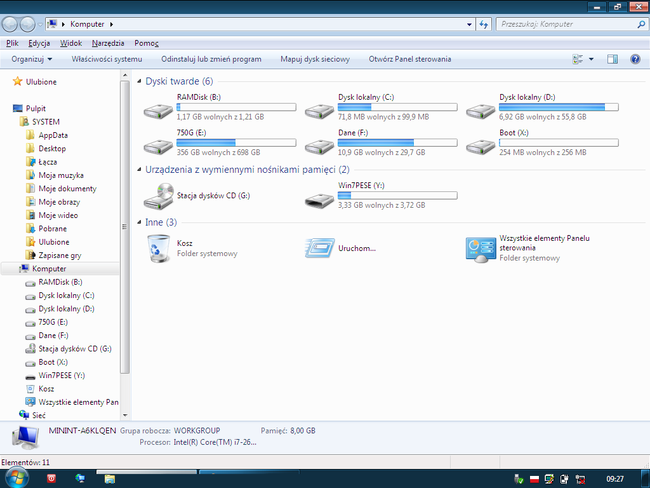Open the Dysk lokalny (D:) drive icon
The image size is (650, 488).
[x=480, y=111]
